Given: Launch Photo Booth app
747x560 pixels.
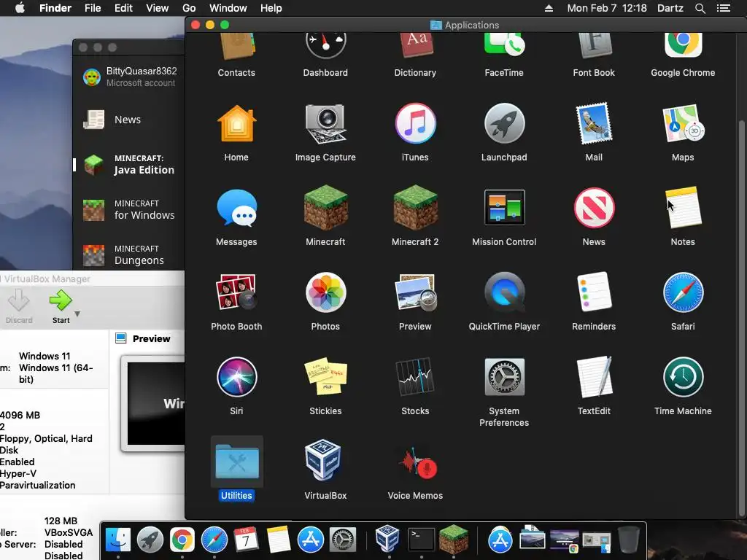Looking at the screenshot, I should 236,292.
